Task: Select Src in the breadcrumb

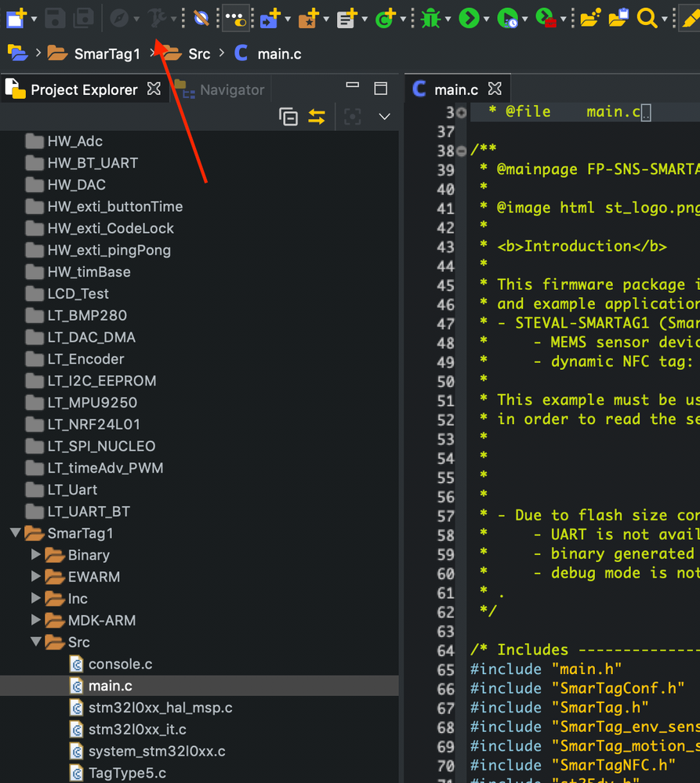Action: 199,54
